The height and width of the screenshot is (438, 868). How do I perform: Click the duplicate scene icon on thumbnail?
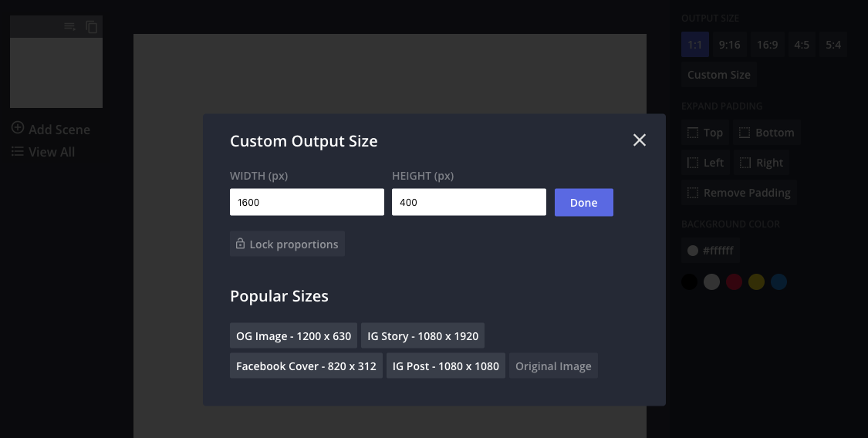(x=92, y=27)
